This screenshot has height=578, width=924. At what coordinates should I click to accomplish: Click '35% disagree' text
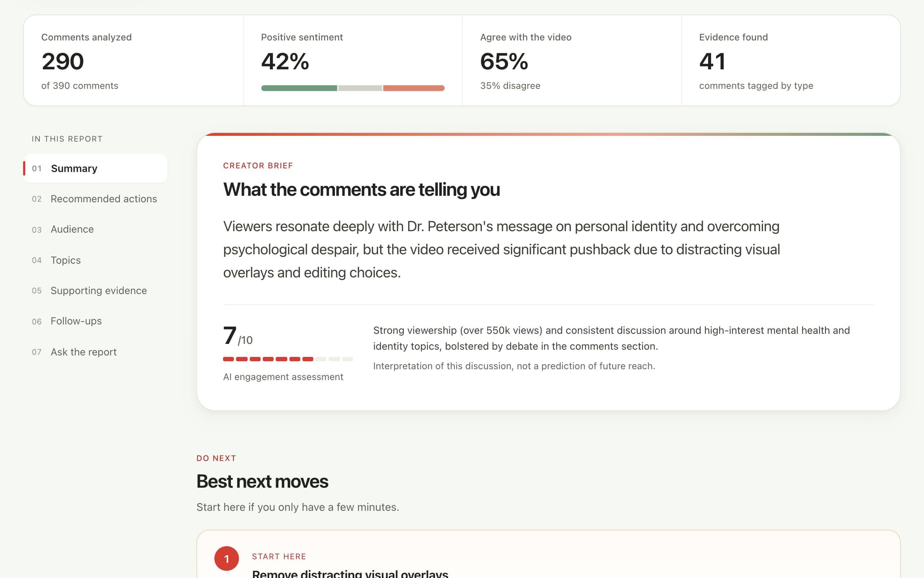point(510,86)
